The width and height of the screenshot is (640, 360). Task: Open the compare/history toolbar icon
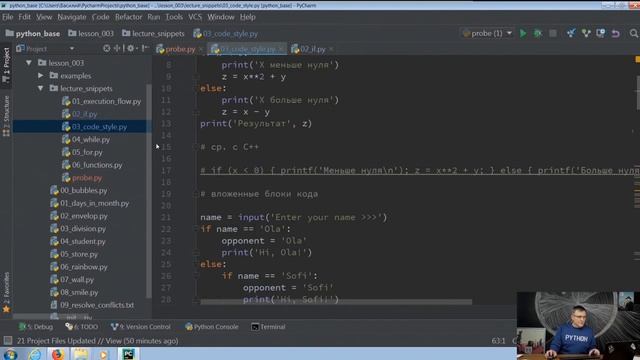coord(601,33)
